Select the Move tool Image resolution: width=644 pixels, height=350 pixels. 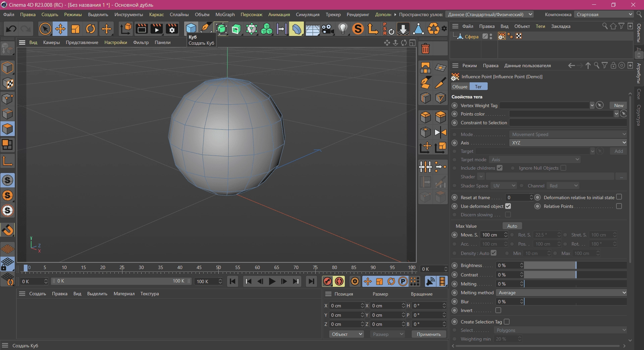[60, 29]
